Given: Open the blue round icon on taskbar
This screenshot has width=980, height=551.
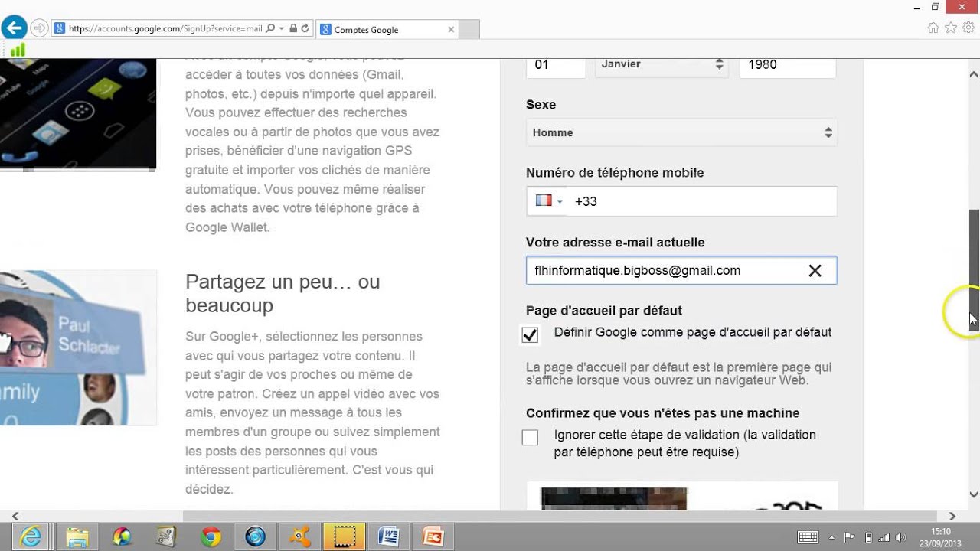Looking at the screenshot, I should tap(255, 537).
